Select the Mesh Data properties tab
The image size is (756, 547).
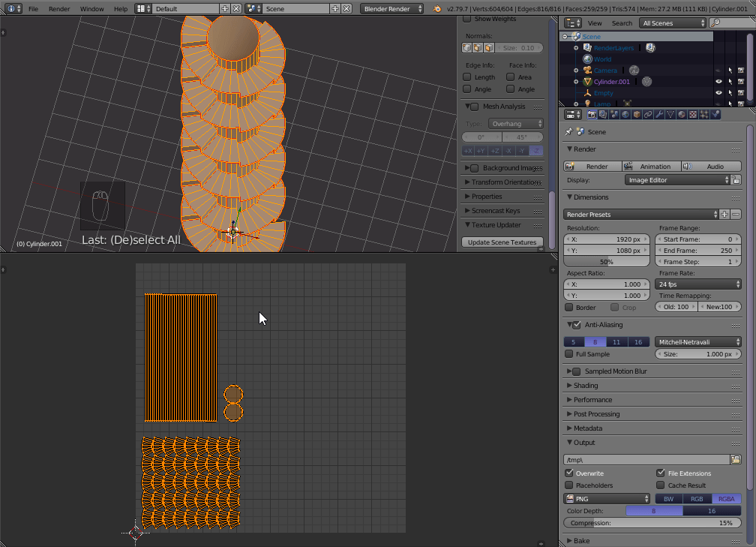(x=670, y=114)
